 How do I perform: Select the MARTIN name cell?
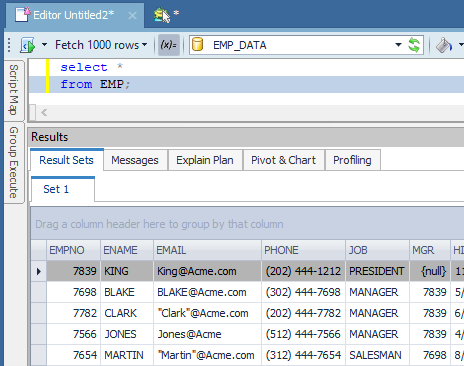127,355
